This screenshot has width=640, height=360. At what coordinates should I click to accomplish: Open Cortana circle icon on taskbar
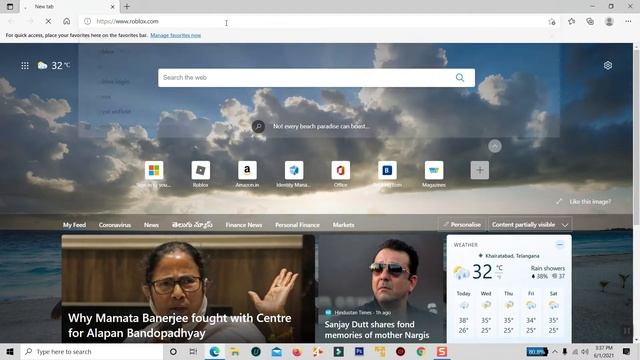pos(173,351)
